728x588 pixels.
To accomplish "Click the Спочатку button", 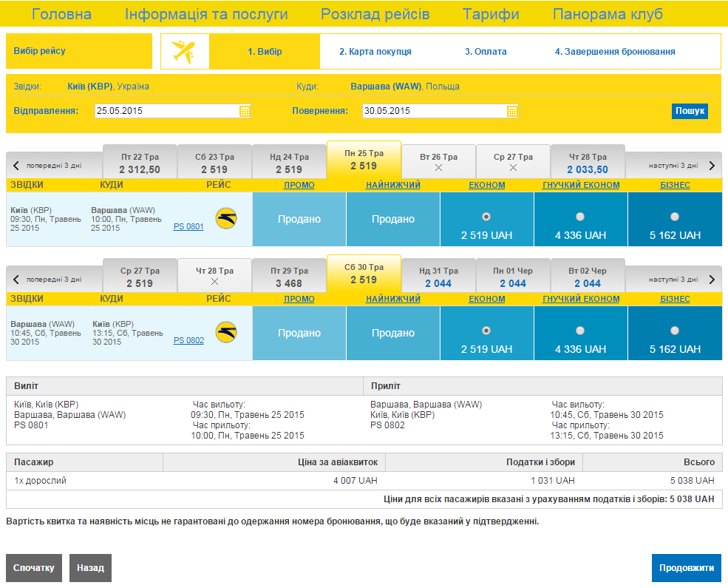I will click(x=34, y=567).
